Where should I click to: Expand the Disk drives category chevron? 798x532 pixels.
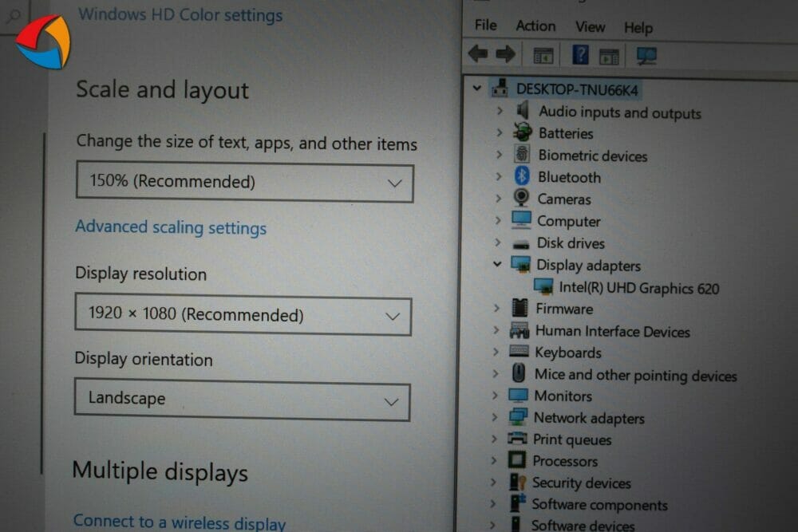[x=498, y=242]
